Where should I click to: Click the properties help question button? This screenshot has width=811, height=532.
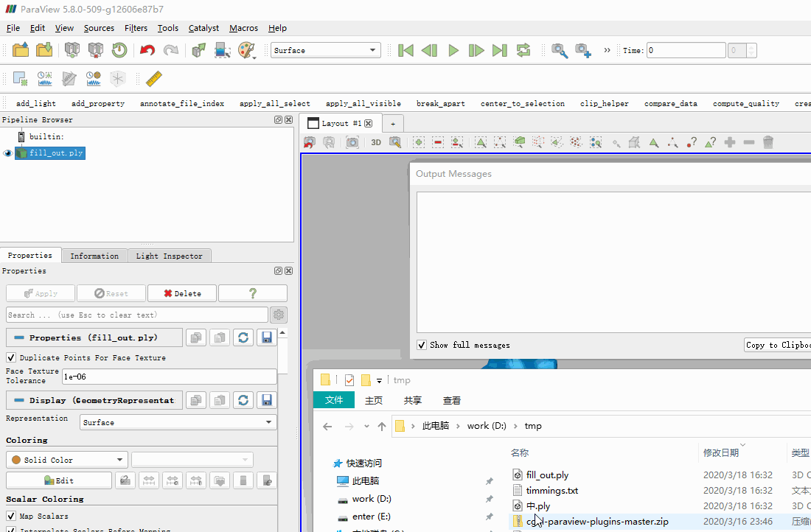click(x=253, y=293)
